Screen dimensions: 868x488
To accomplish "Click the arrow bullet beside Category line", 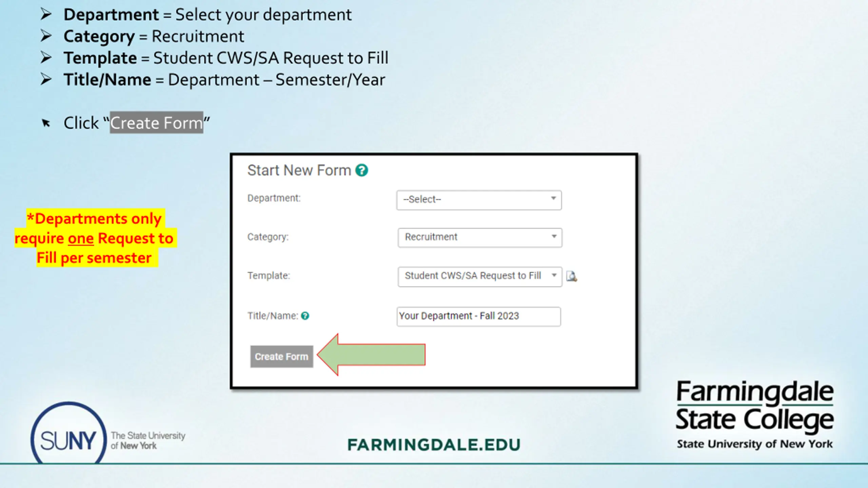I will [x=46, y=36].
